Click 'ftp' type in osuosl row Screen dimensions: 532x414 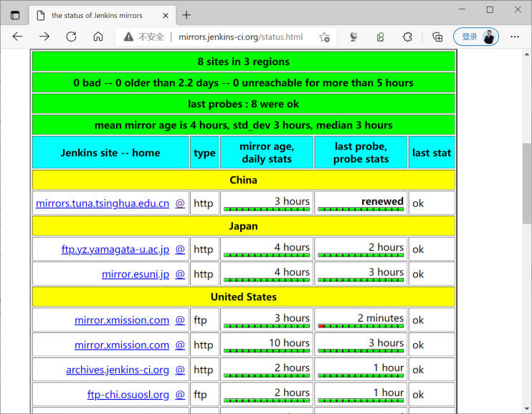(200, 395)
